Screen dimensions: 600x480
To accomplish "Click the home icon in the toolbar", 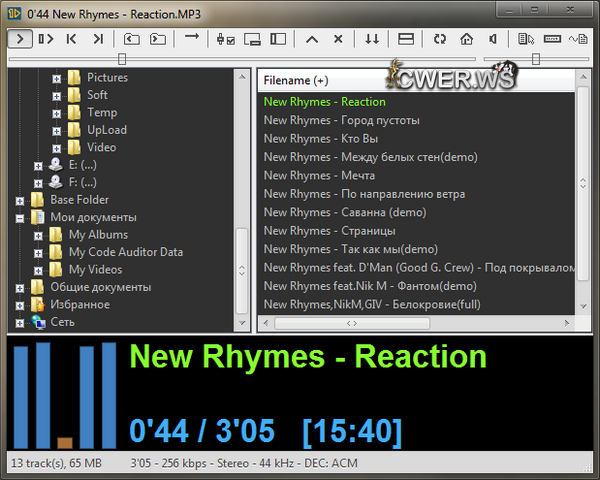I will point(466,39).
